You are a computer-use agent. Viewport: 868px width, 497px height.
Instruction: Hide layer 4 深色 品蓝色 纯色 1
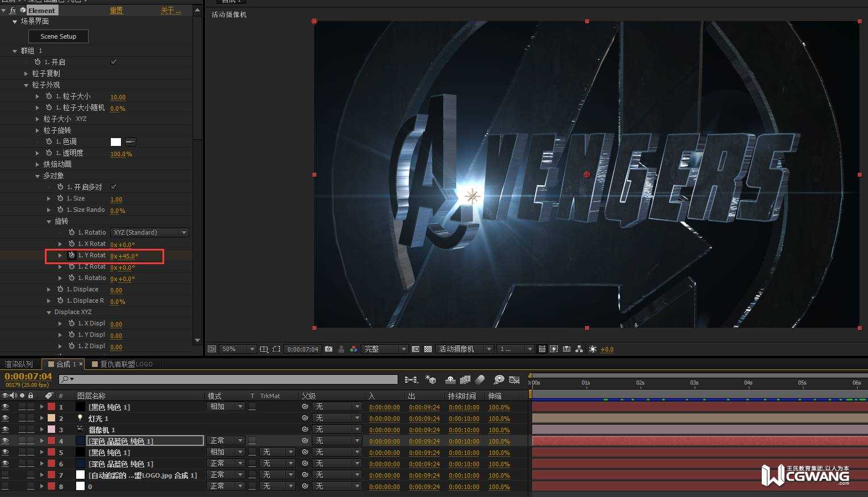click(5, 441)
